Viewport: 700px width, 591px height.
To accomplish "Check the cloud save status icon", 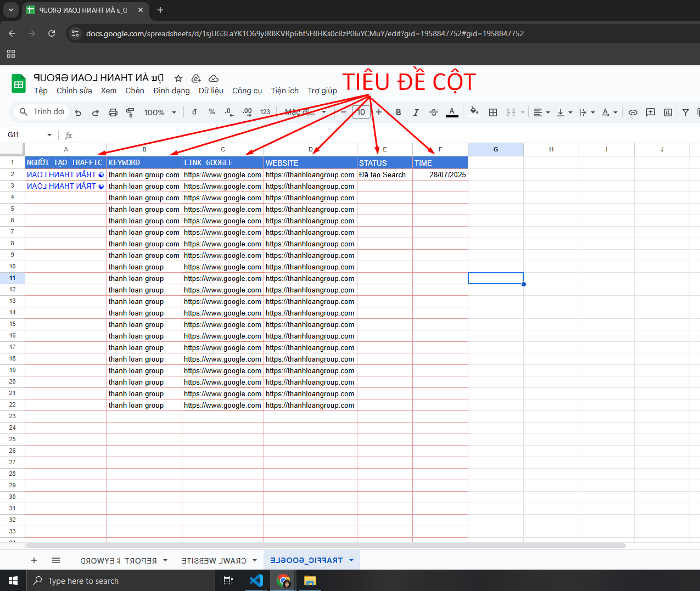I will tap(214, 78).
